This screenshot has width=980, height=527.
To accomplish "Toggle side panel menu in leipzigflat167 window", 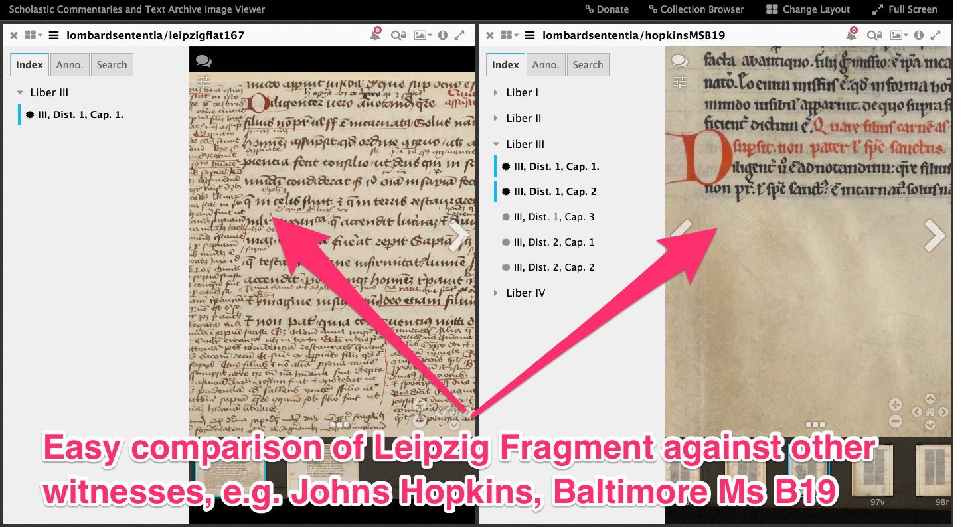I will click(x=54, y=35).
